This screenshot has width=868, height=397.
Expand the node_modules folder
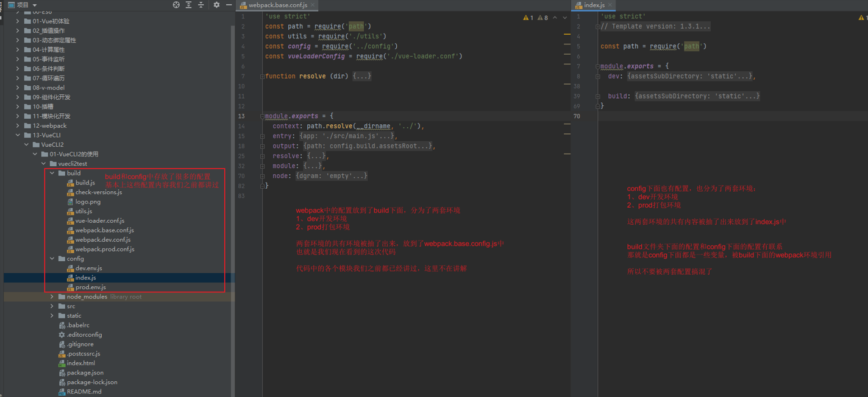(x=52, y=297)
